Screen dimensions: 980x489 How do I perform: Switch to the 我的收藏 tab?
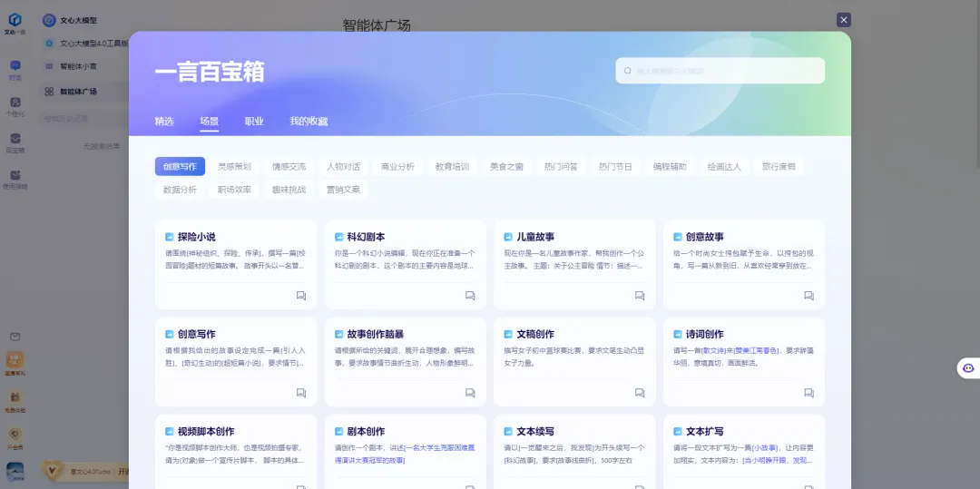pyautogui.click(x=309, y=122)
